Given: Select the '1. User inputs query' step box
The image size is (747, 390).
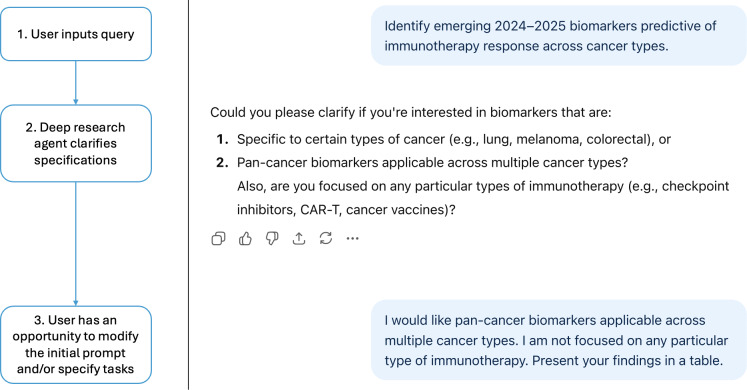Looking at the screenshot, I should click(x=76, y=34).
